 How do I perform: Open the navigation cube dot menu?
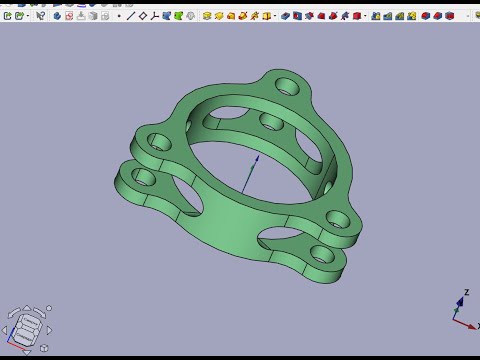(x=49, y=308)
